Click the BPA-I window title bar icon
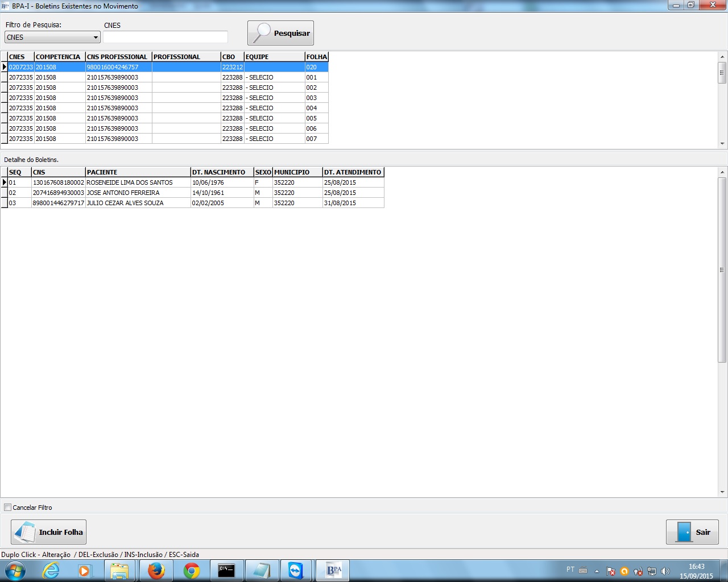728x582 pixels. click(6, 6)
